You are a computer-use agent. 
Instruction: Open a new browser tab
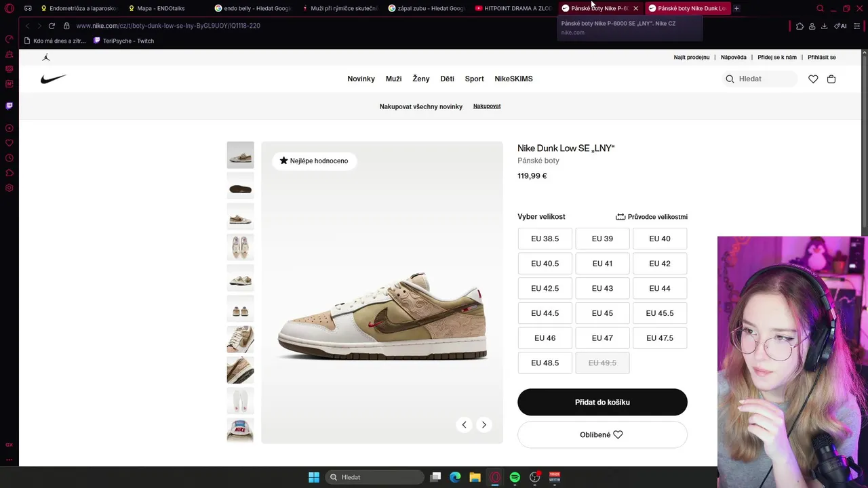point(736,8)
